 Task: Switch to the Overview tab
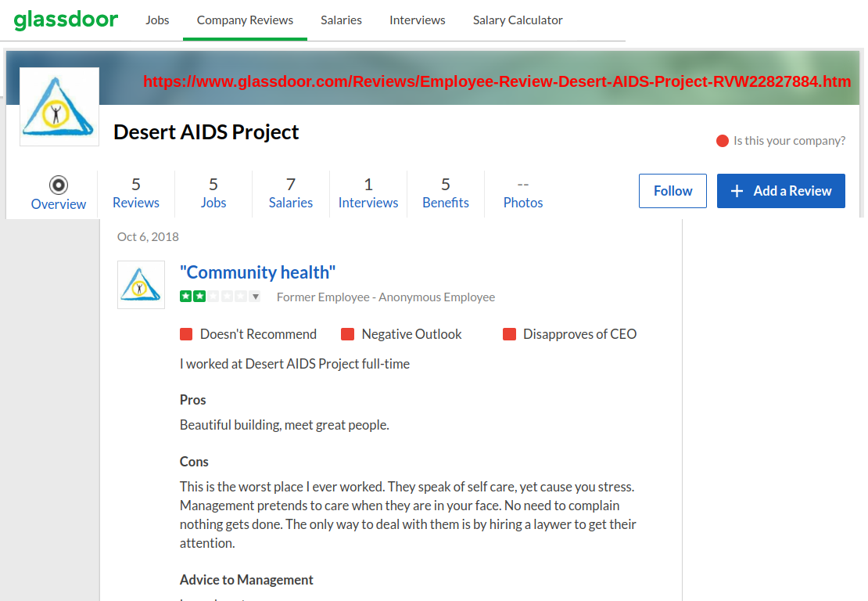click(x=58, y=193)
